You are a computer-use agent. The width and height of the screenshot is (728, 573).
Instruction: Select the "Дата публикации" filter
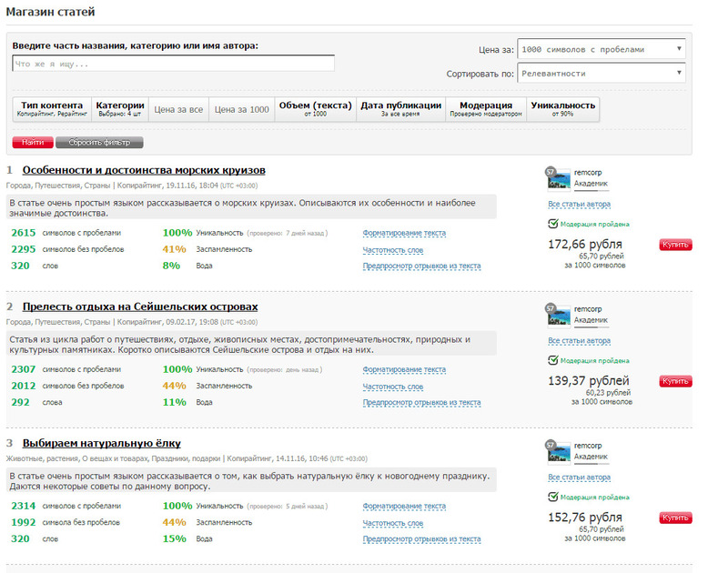pos(400,109)
